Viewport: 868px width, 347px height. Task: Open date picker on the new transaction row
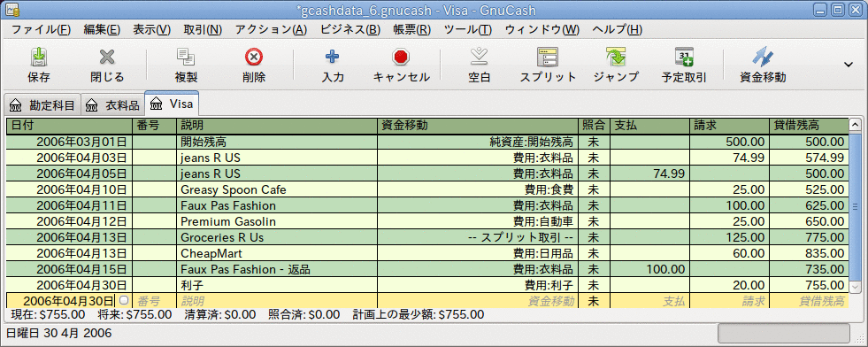[124, 300]
